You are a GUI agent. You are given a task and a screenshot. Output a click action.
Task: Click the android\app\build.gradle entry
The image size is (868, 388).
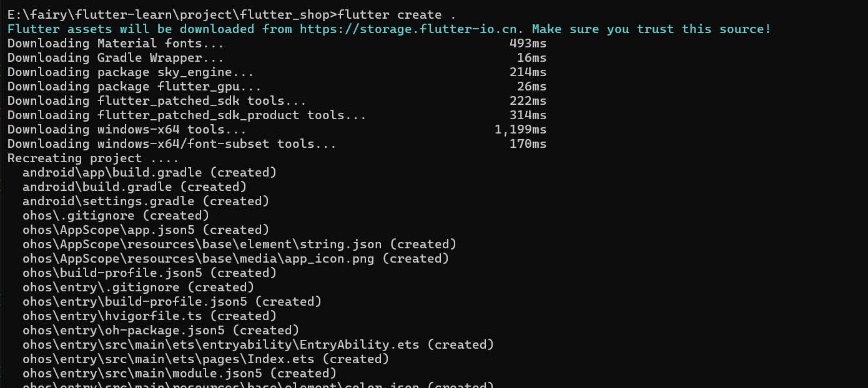pos(149,172)
